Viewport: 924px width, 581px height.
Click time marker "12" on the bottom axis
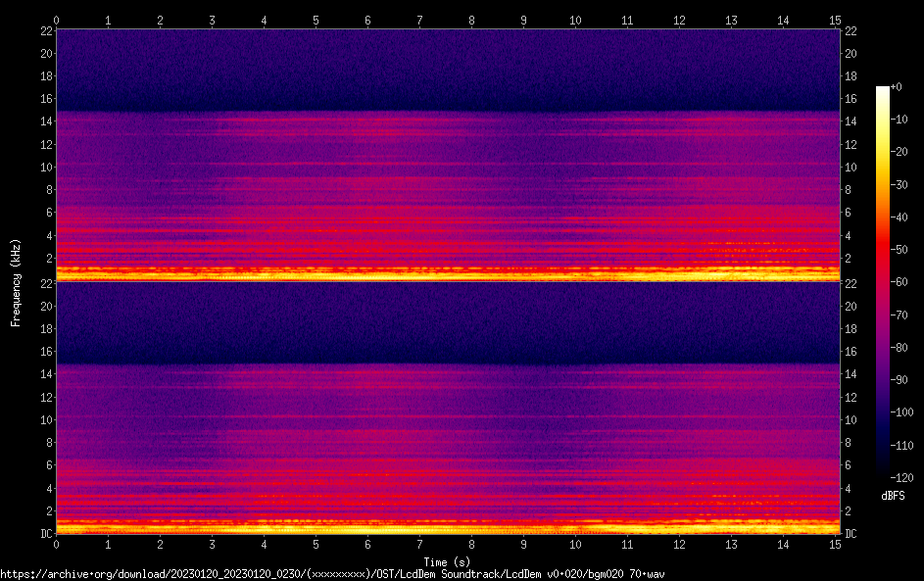(678, 544)
